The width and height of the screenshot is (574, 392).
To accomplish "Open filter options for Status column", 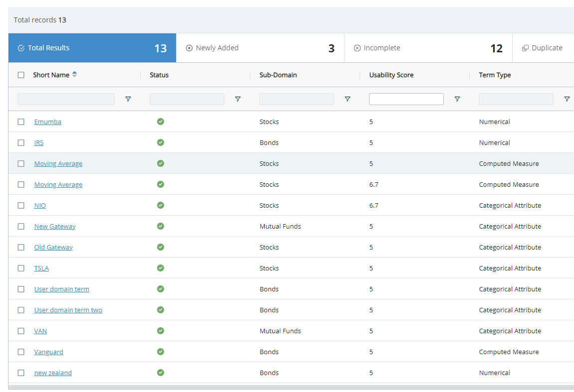I will click(238, 99).
